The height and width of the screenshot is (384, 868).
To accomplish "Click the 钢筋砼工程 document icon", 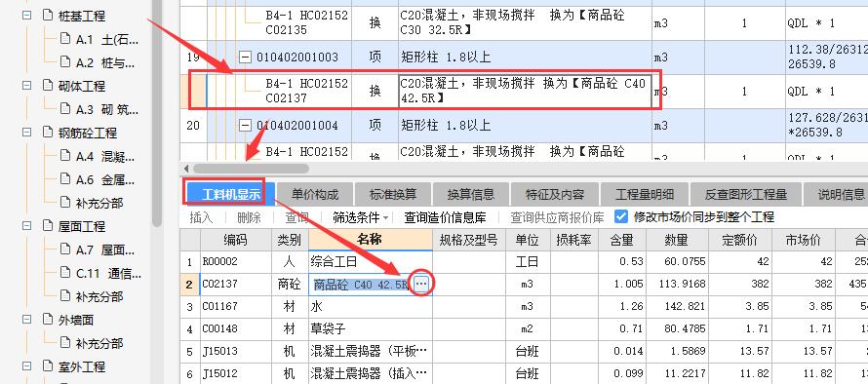I will 48,133.
